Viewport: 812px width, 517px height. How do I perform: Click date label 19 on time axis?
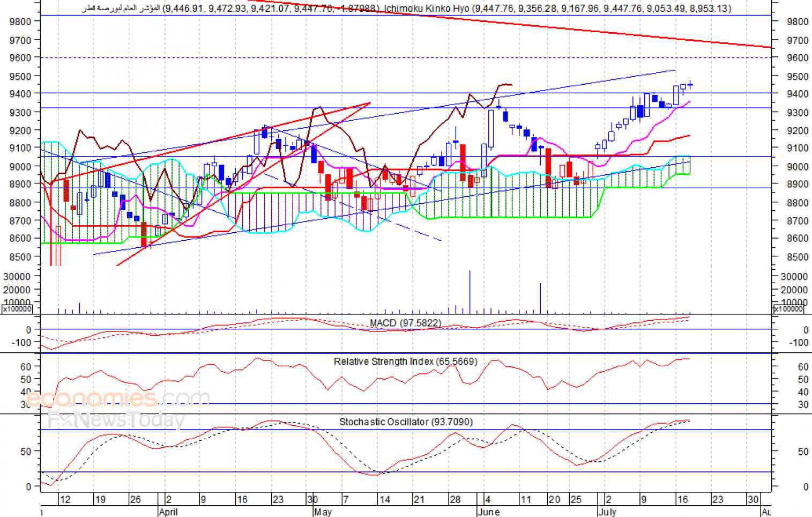pyautogui.click(x=100, y=499)
